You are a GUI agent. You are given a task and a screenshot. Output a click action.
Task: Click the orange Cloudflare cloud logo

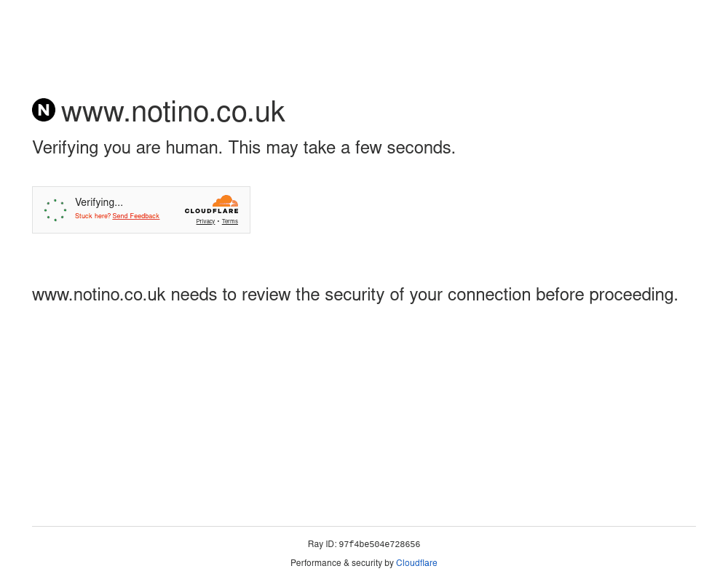(225, 201)
